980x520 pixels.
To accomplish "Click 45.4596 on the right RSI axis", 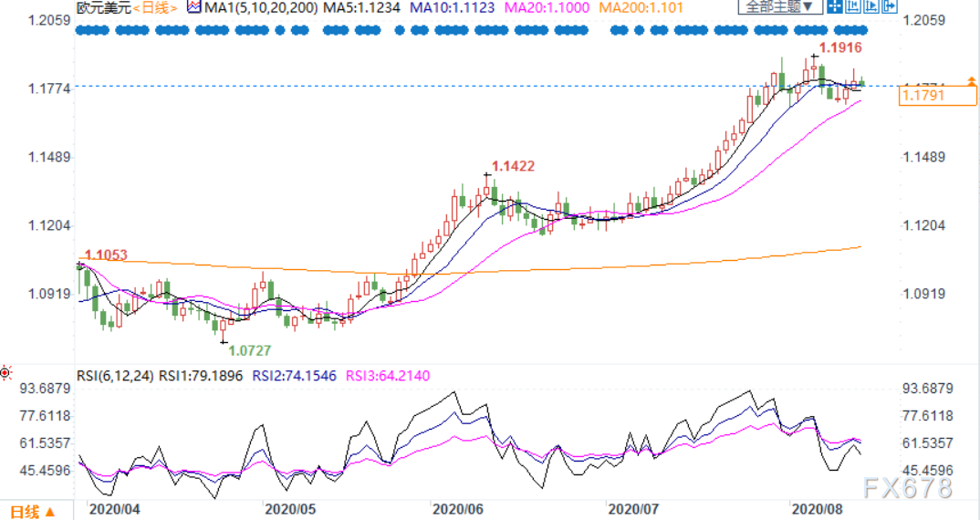I will 928,471.
